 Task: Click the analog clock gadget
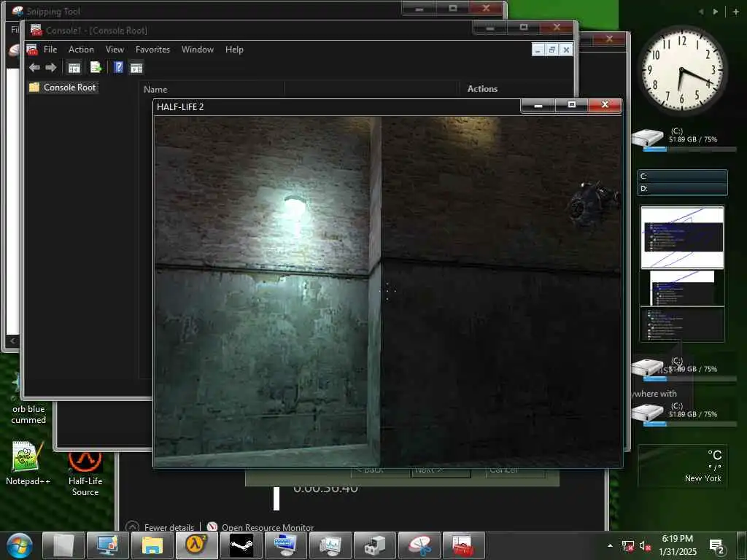click(682, 71)
